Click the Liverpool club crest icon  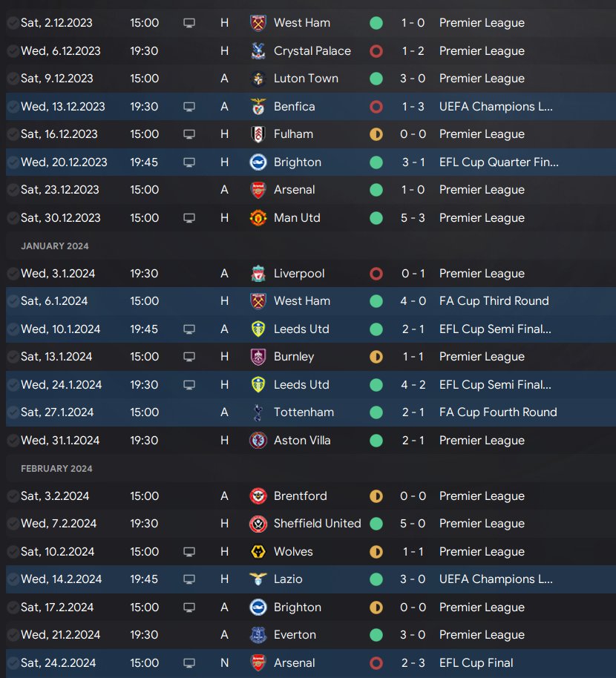pos(258,274)
